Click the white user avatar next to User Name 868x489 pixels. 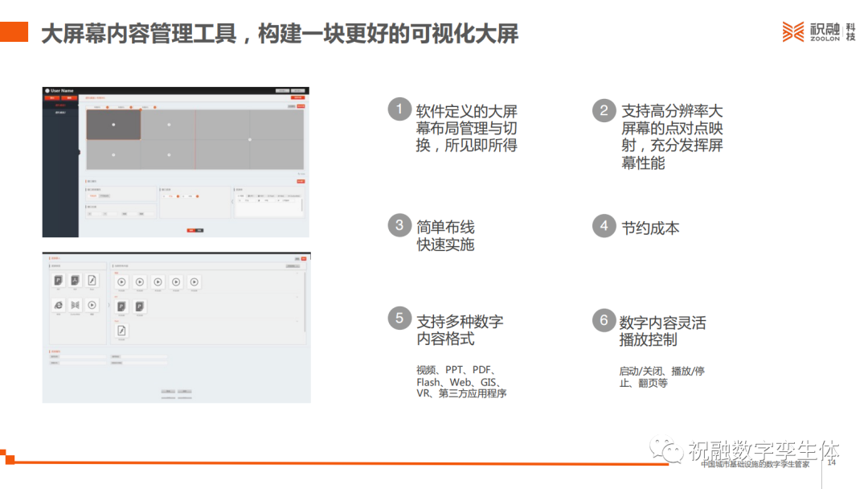point(47,91)
